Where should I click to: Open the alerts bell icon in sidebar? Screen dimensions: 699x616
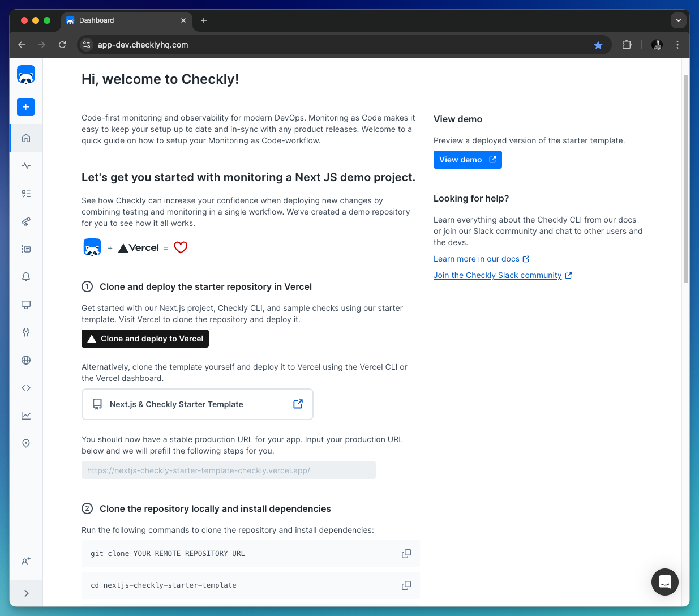point(26,277)
